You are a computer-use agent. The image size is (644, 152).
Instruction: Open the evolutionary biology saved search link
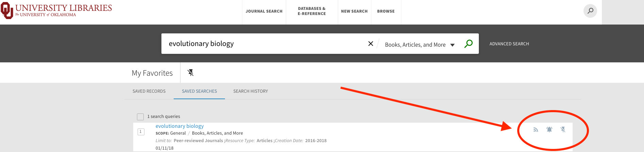(x=179, y=126)
